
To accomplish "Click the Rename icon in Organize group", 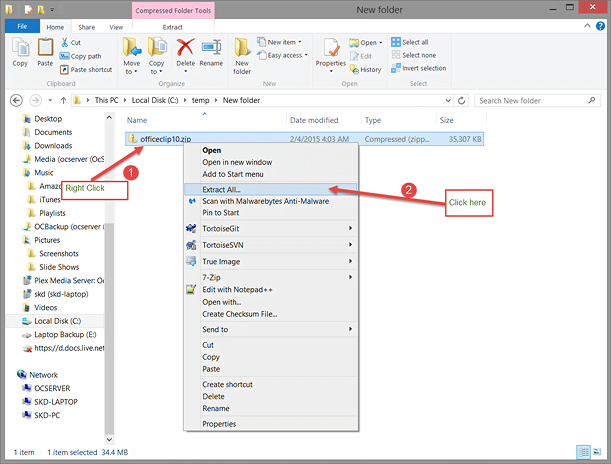I will [x=211, y=50].
